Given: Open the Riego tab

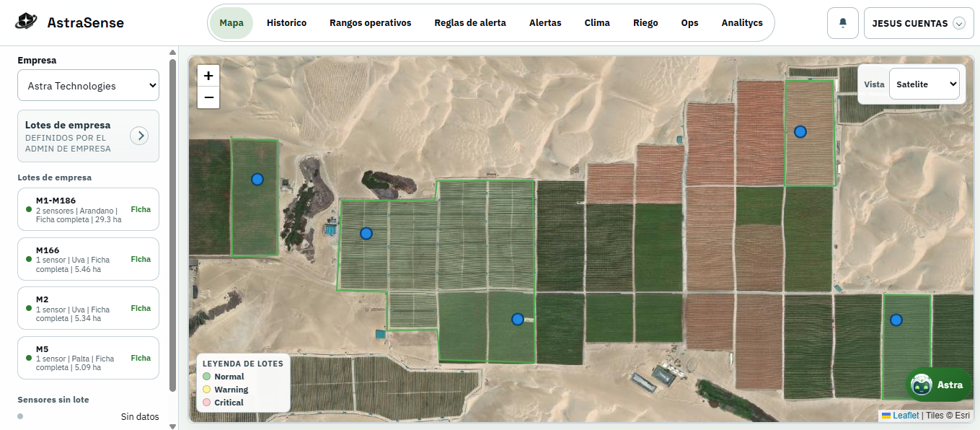Looking at the screenshot, I should click(645, 22).
